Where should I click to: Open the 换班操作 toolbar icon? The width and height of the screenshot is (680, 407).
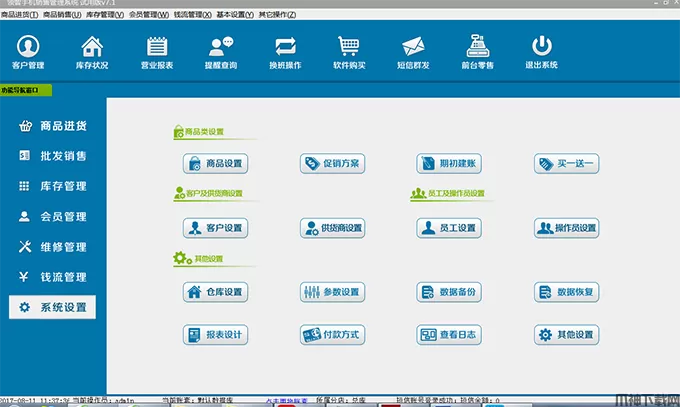(x=285, y=52)
